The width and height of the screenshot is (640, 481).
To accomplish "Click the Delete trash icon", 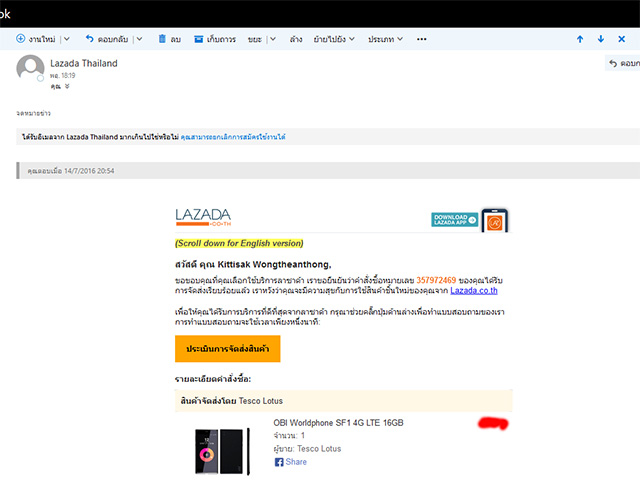I will pyautogui.click(x=162, y=39).
